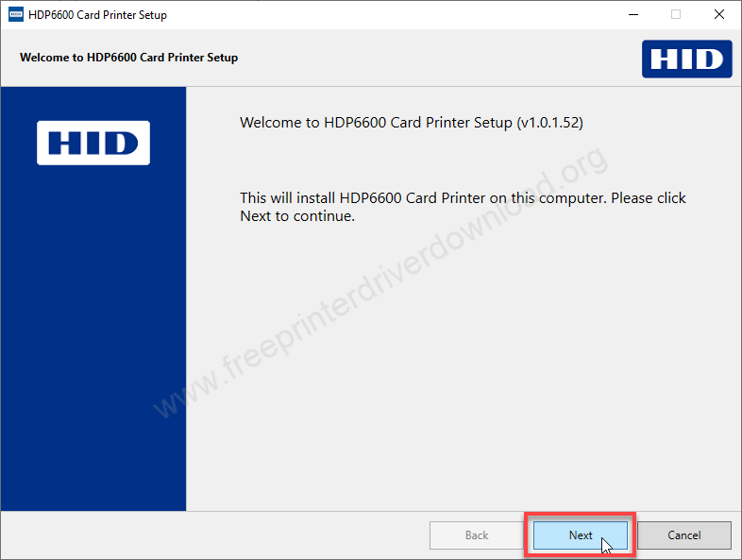Click the welcome text showing version v1.0.1.52

pos(412,123)
